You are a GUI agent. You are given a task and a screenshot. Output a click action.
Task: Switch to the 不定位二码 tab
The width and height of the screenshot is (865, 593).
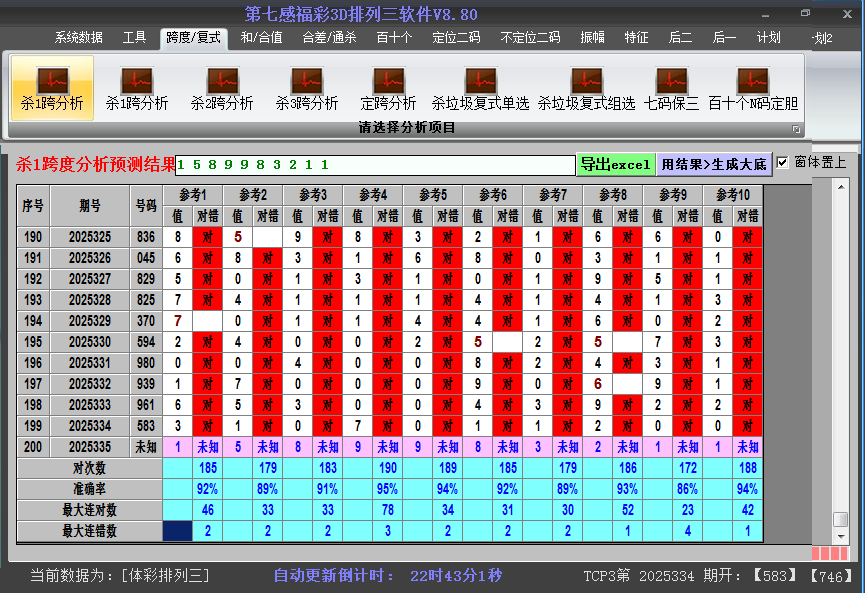click(530, 38)
